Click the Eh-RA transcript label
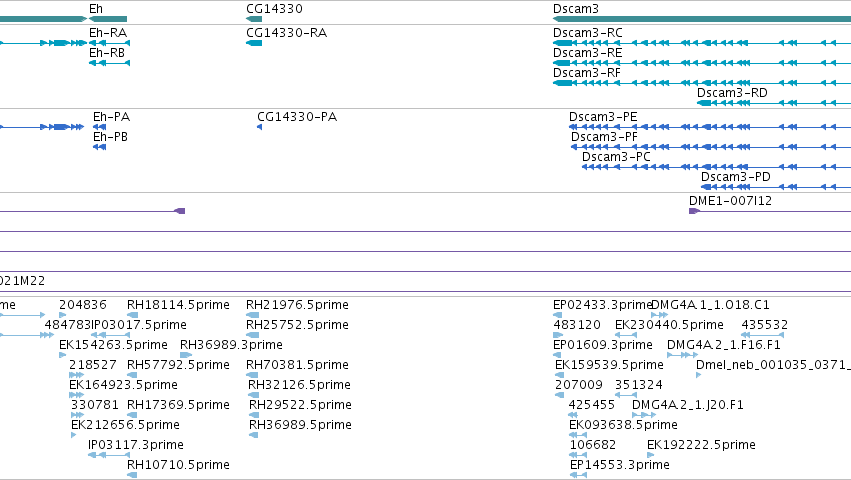The height and width of the screenshot is (480, 851). pos(108,33)
